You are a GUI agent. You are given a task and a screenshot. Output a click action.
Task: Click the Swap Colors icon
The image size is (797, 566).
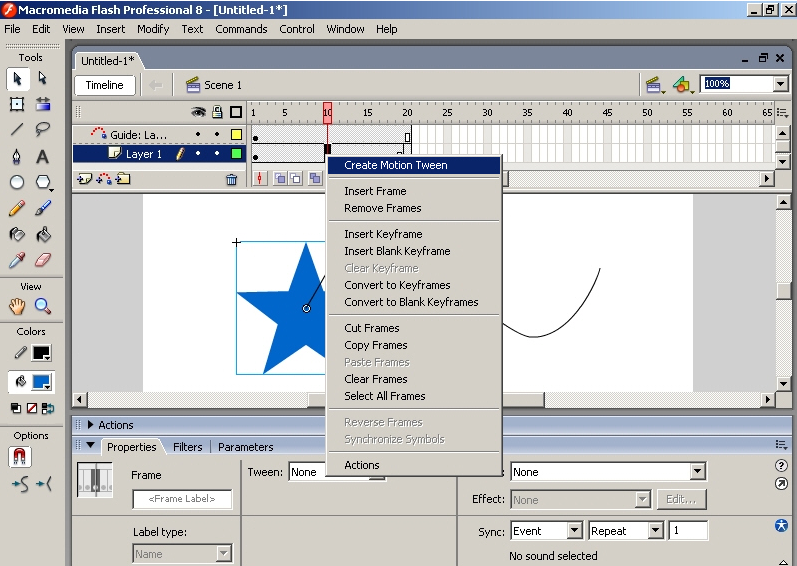tap(48, 408)
